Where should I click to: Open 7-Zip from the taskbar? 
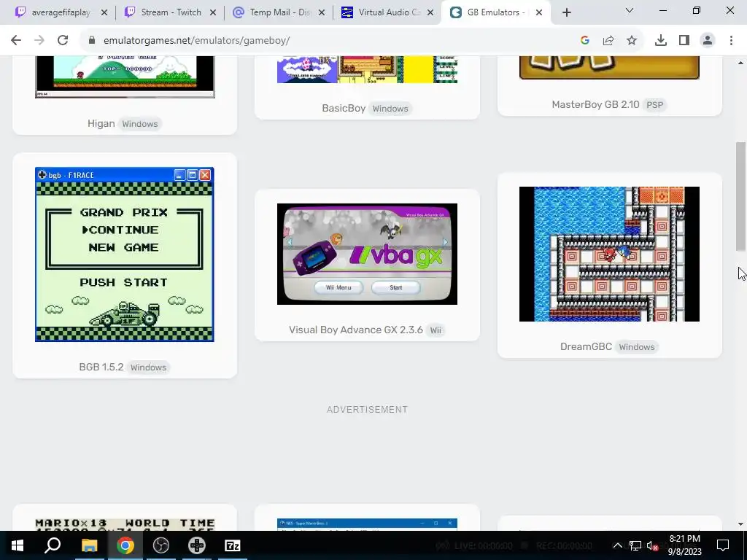[x=233, y=545]
